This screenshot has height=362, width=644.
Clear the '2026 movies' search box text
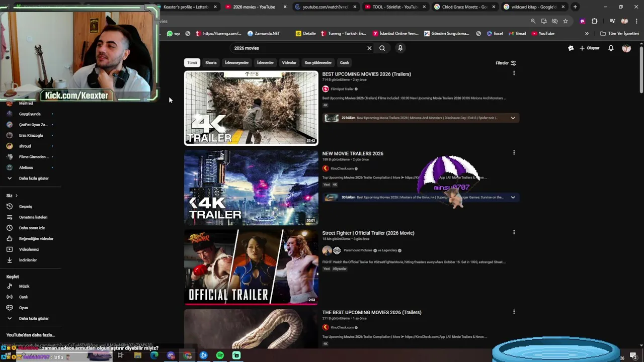click(369, 48)
